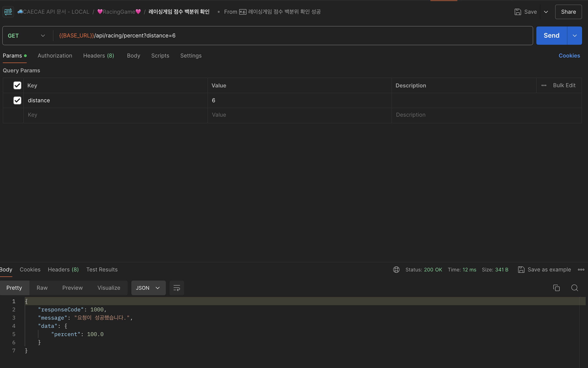Click the CAECAE API 문서 - LOCAL breadcrumb
The image size is (588, 368).
click(x=53, y=12)
